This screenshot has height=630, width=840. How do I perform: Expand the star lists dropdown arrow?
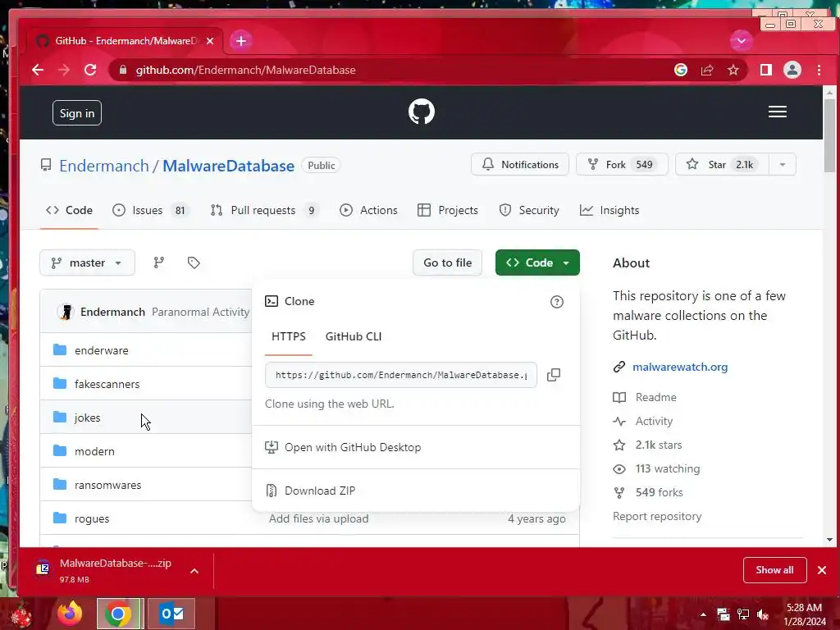coord(782,164)
